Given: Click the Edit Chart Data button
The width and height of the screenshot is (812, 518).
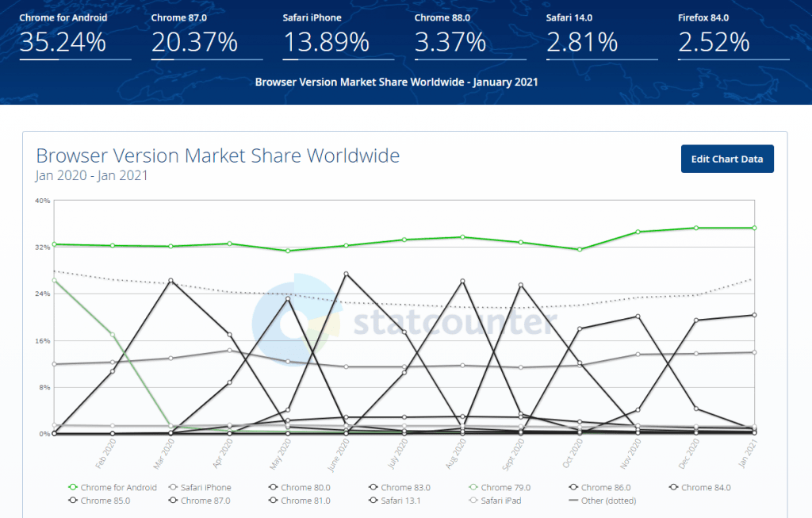Looking at the screenshot, I should tap(727, 159).
